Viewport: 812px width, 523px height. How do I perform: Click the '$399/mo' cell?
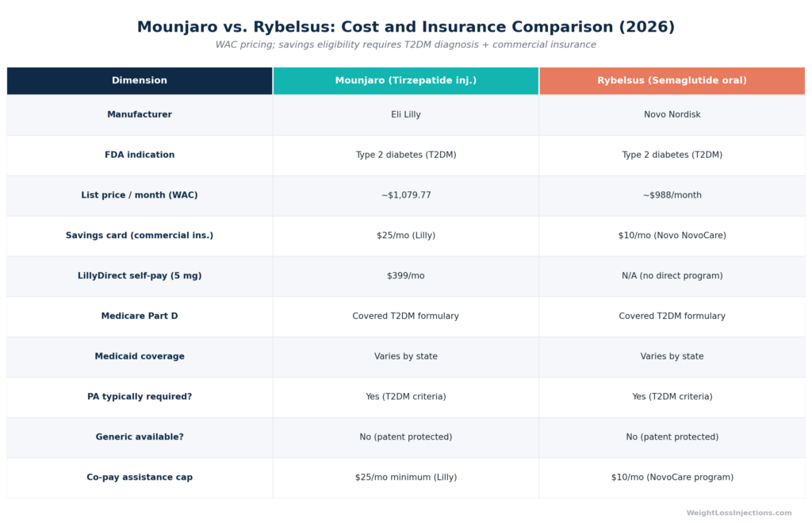click(405, 275)
